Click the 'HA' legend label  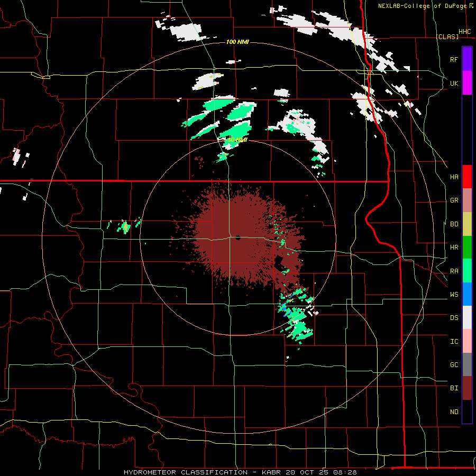454,177
